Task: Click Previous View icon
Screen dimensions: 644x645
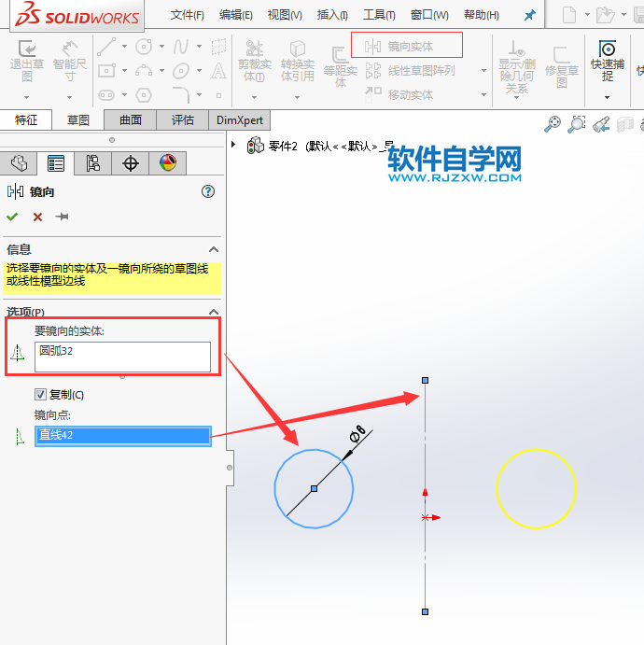Action: [x=601, y=124]
